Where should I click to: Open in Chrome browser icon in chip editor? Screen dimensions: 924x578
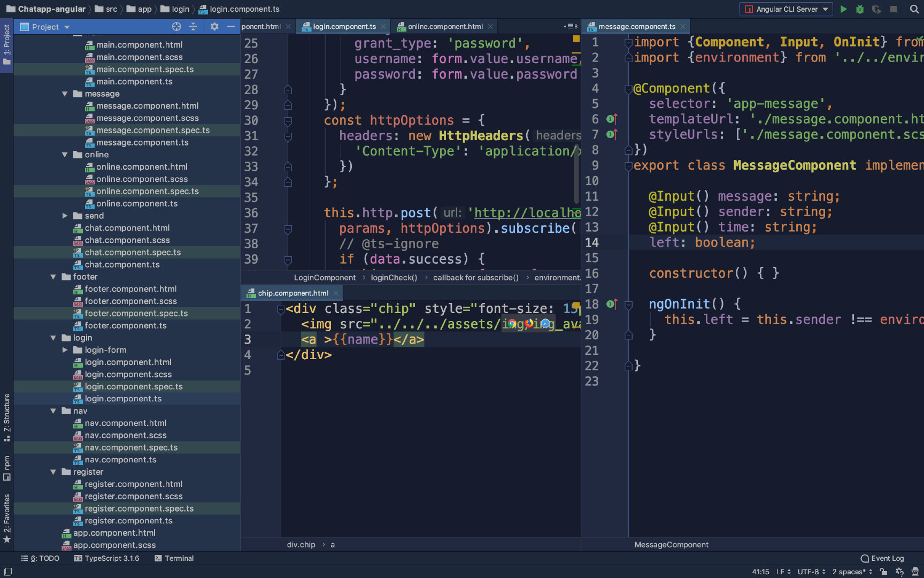point(512,323)
